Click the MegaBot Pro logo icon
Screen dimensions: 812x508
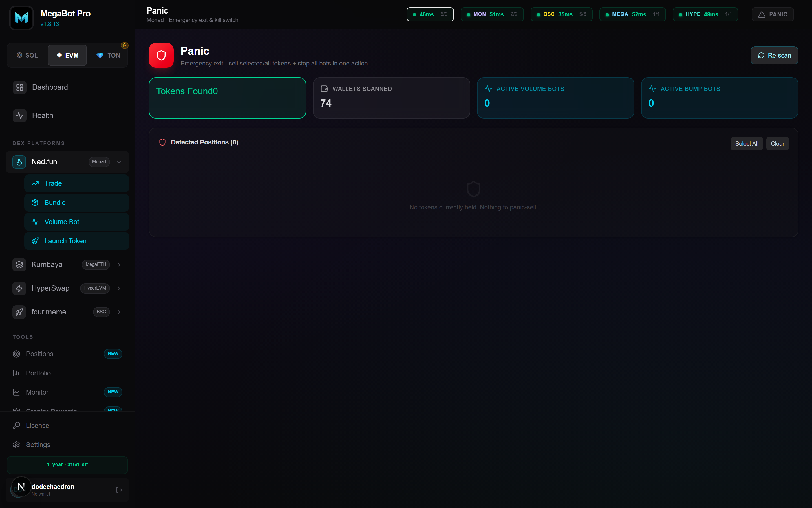[21, 18]
